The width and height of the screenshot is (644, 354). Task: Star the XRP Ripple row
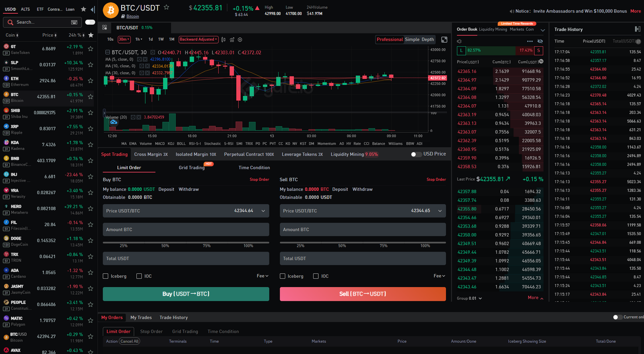pyautogui.click(x=91, y=128)
